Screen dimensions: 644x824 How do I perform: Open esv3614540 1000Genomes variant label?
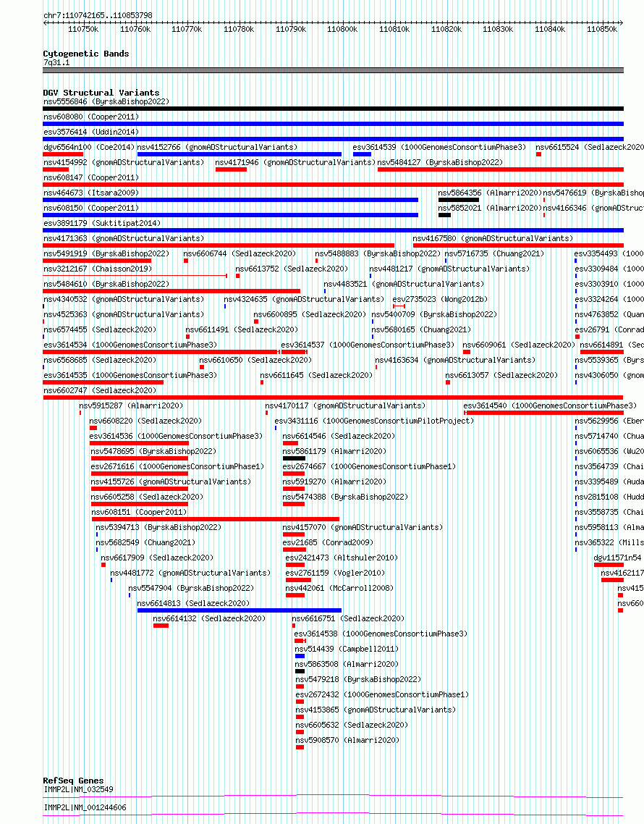click(550, 406)
